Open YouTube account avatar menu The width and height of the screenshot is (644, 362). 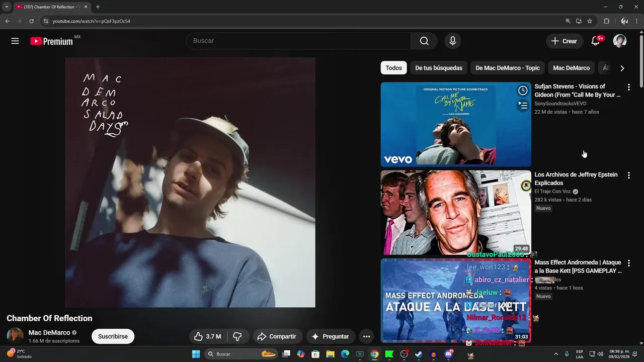coord(620,41)
